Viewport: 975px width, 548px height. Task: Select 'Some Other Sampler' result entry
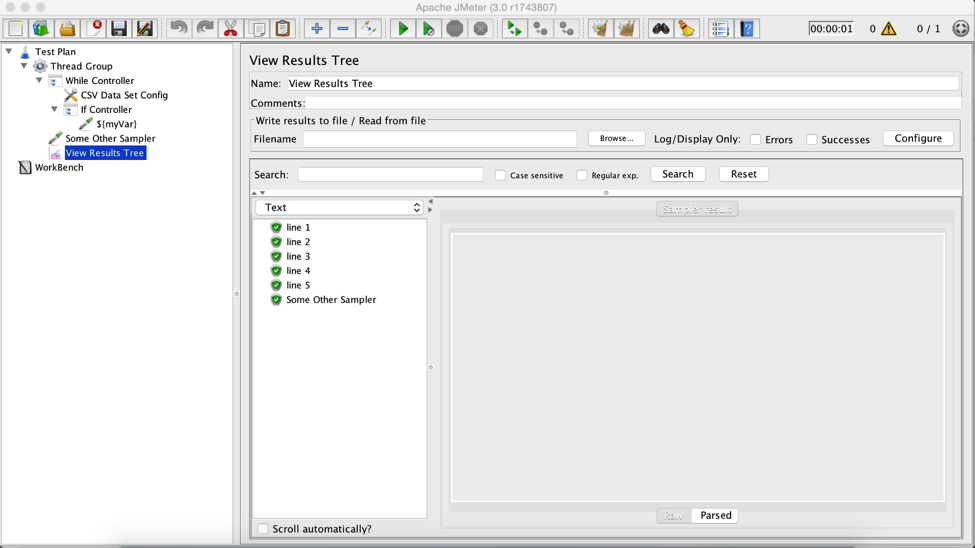pos(331,300)
